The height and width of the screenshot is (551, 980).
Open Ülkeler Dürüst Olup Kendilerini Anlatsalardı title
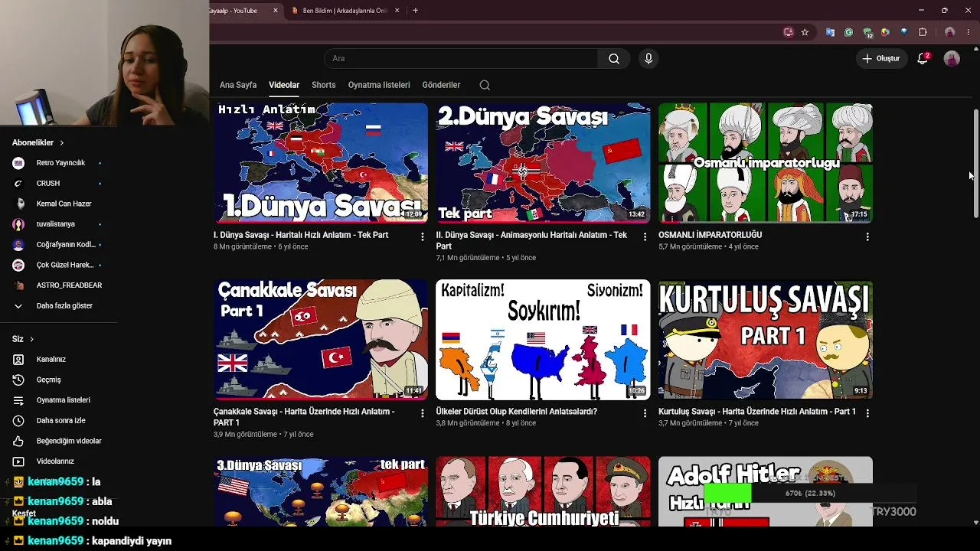(x=516, y=411)
